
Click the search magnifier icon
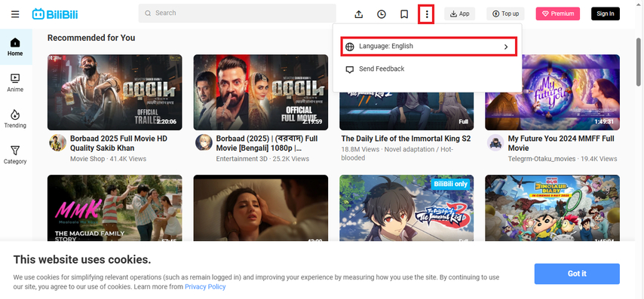pos(148,14)
